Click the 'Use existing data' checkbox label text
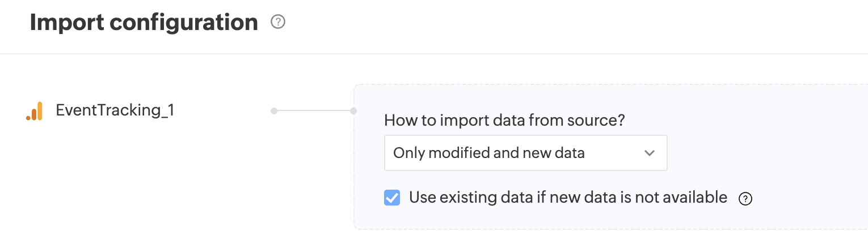 click(567, 198)
